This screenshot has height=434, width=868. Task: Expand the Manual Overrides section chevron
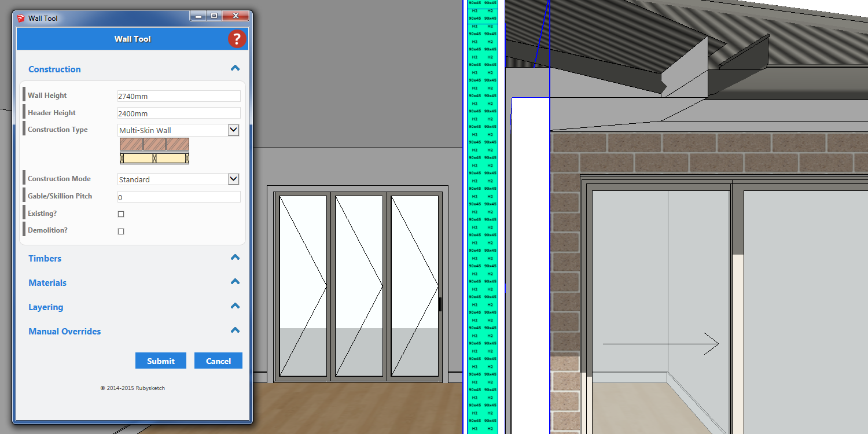pyautogui.click(x=235, y=330)
